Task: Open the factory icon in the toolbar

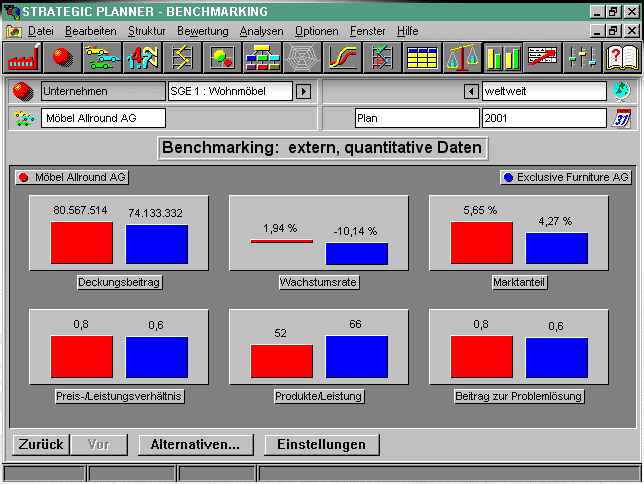Action: pos(23,57)
